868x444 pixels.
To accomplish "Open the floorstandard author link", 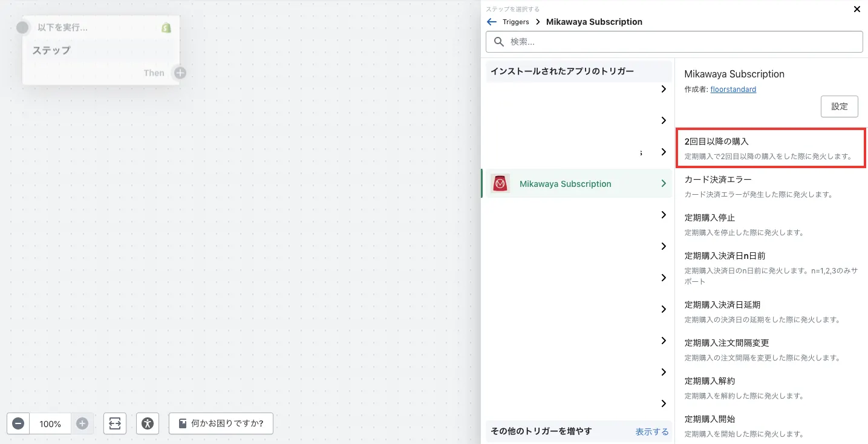I will coord(733,90).
